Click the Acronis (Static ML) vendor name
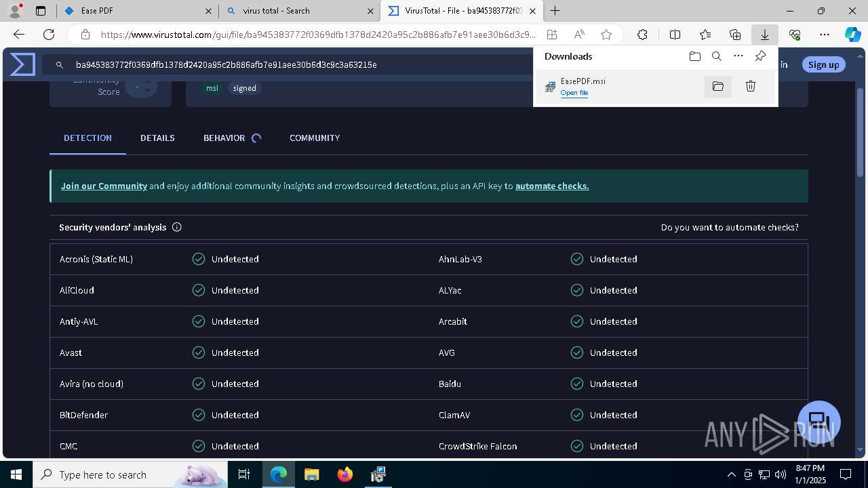Viewport: 868px width, 488px height. [96, 259]
